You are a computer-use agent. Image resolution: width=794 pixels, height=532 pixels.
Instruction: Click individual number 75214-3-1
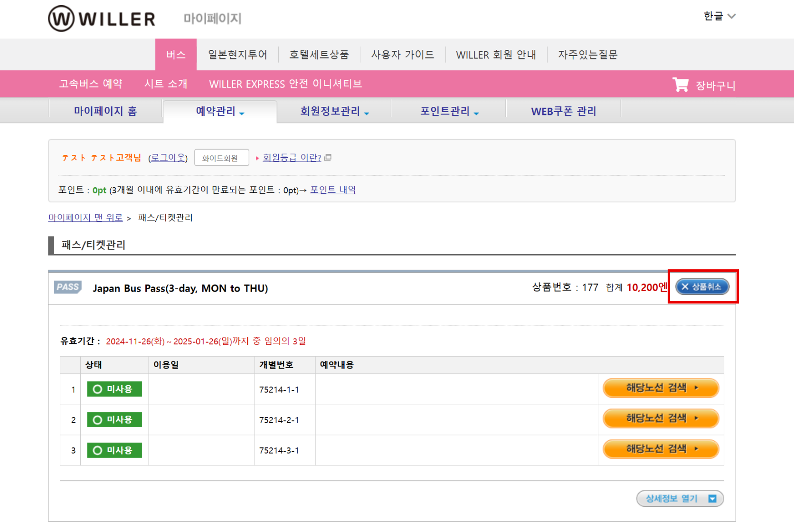[x=279, y=450]
